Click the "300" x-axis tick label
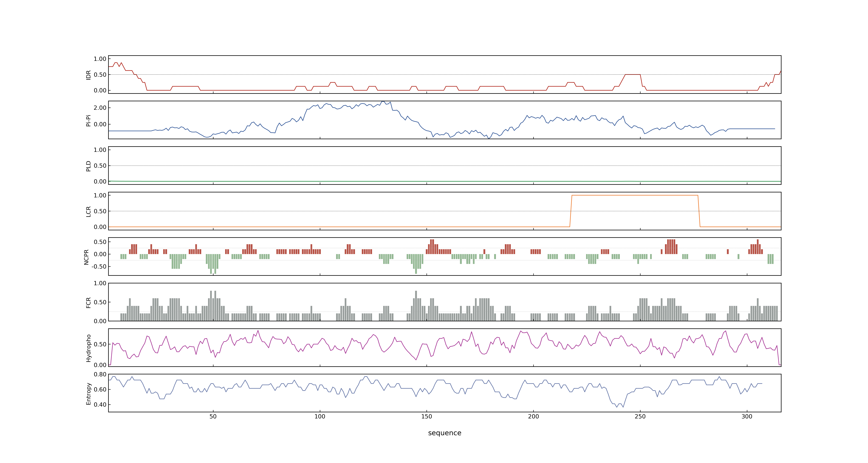Image resolution: width=868 pixels, height=463 pixels. [747, 416]
